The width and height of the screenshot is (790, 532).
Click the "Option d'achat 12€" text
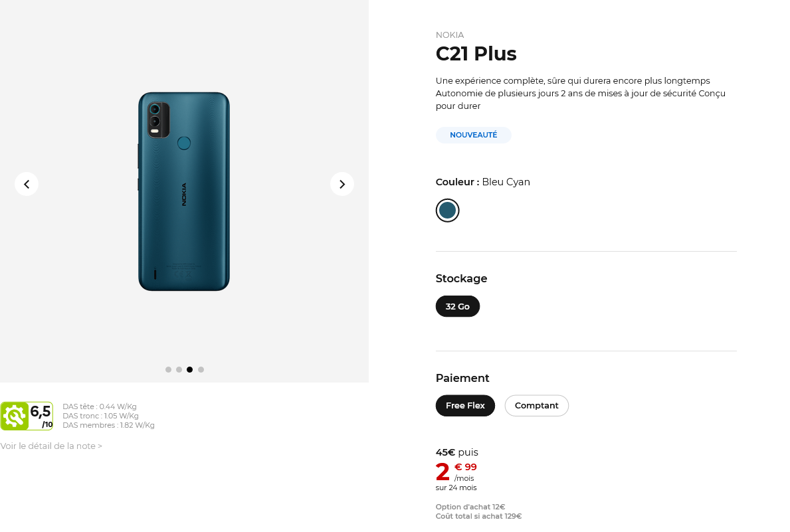[470, 507]
